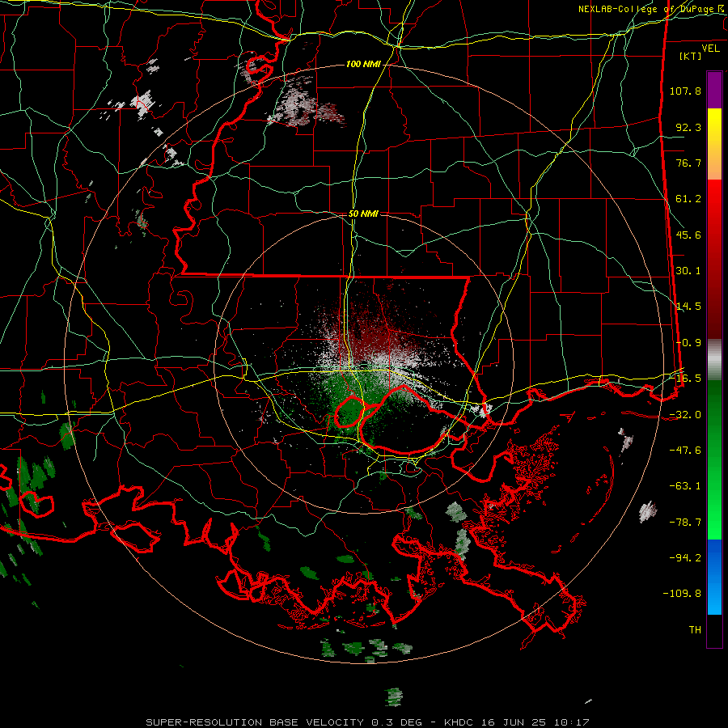Pick the yellow-orange segment of the velocity scale
Viewport: 728px width, 728px height.
point(714,144)
